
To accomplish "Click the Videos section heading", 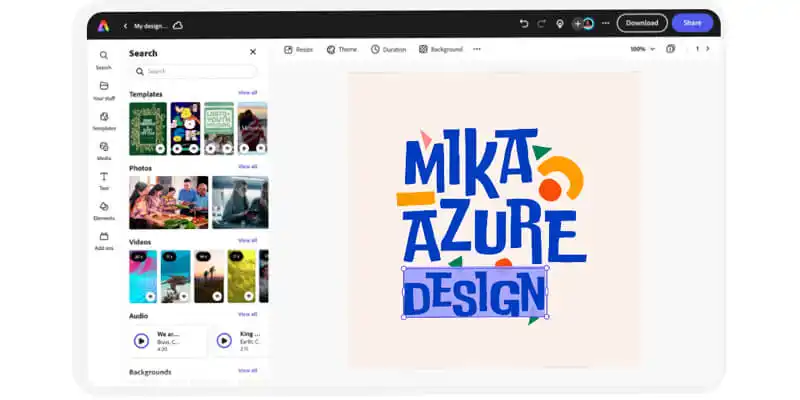I will 140,242.
